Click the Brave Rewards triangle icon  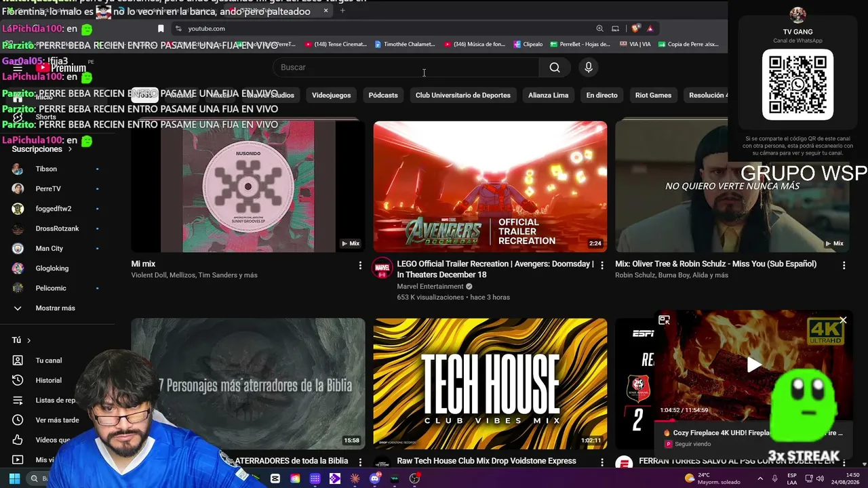650,28
